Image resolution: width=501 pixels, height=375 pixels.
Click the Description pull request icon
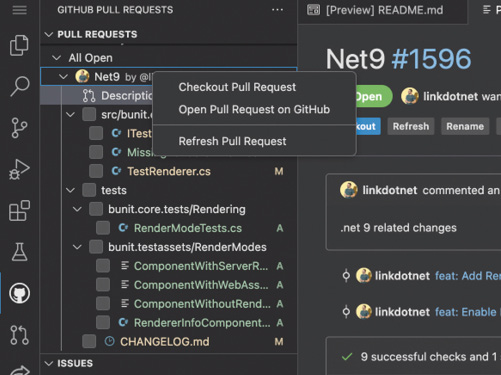tap(89, 96)
